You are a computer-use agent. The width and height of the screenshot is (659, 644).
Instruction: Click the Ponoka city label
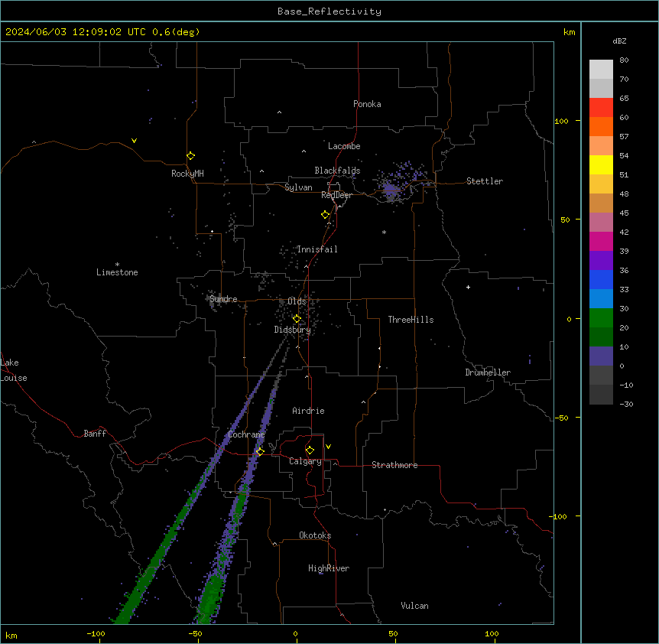tap(367, 104)
